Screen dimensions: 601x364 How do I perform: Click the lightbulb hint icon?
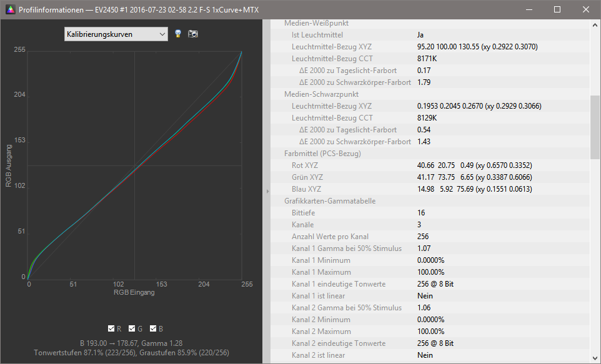(178, 34)
